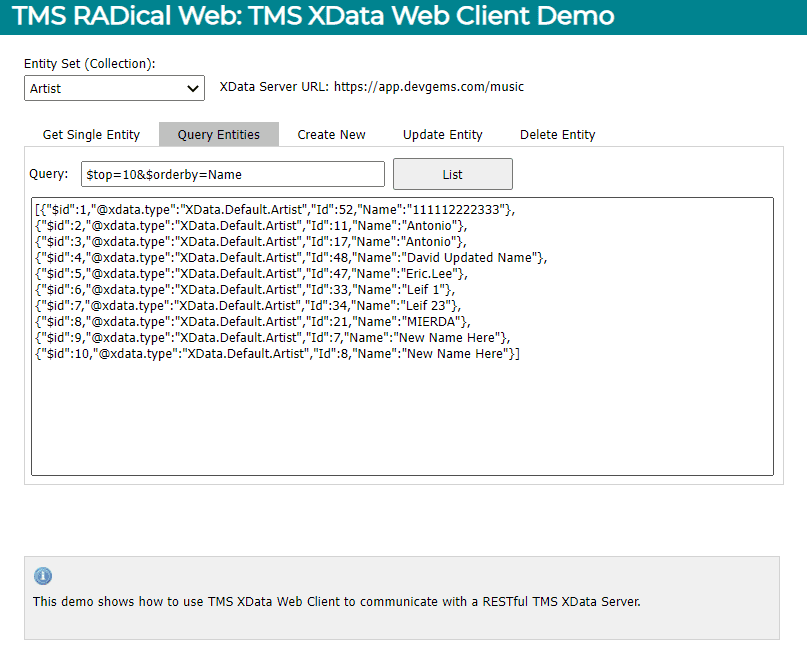Click inside the JSON results text area

(x=402, y=337)
